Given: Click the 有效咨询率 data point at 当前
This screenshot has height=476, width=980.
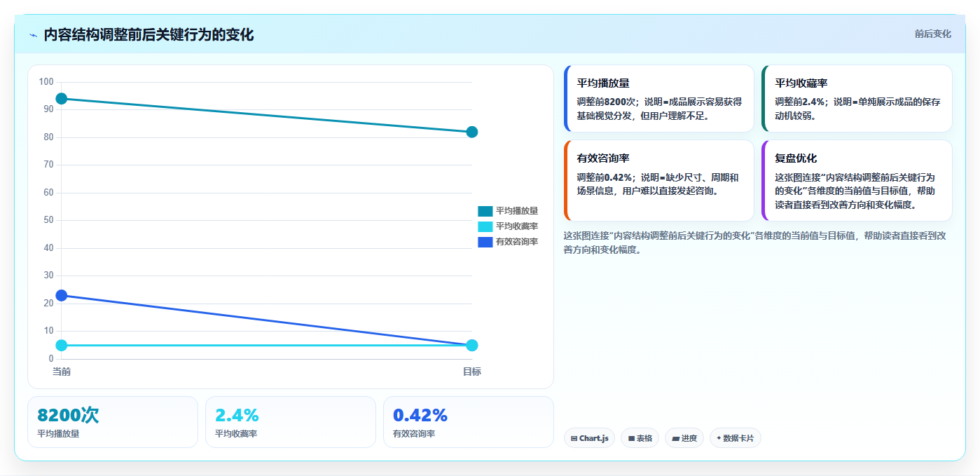Looking at the screenshot, I should click(62, 295).
